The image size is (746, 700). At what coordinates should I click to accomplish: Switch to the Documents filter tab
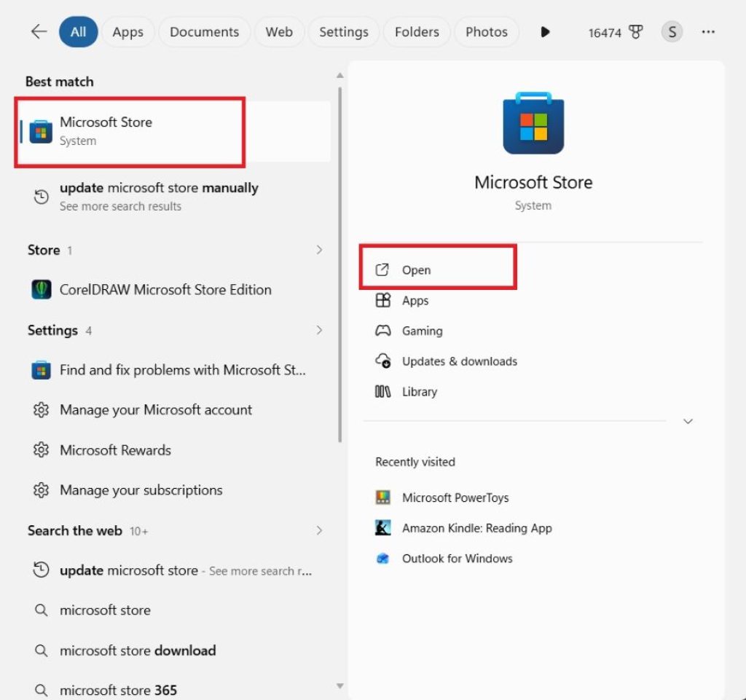pyautogui.click(x=204, y=32)
